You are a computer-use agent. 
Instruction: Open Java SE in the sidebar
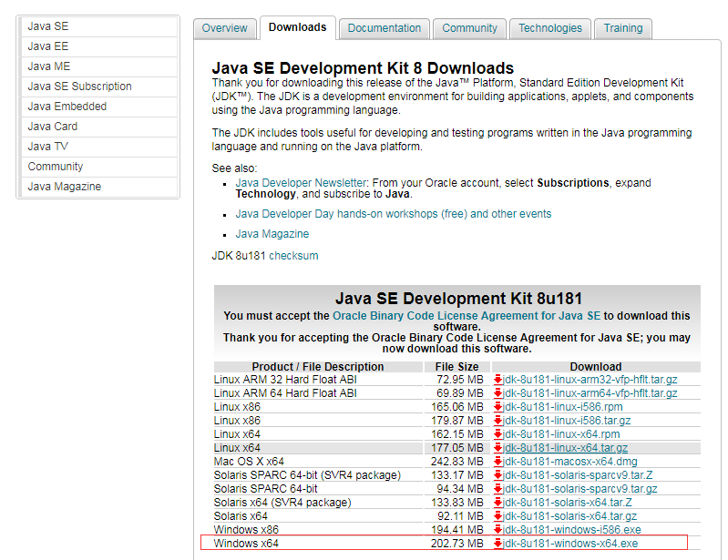point(98,26)
